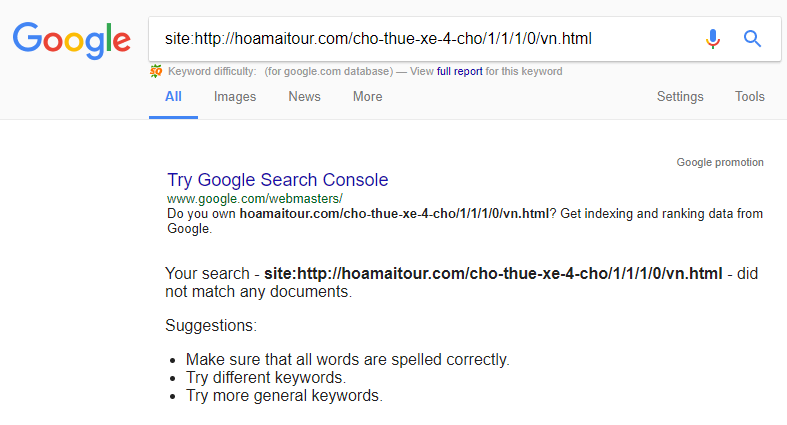
Task: Open the Settings dropdown
Action: [680, 96]
